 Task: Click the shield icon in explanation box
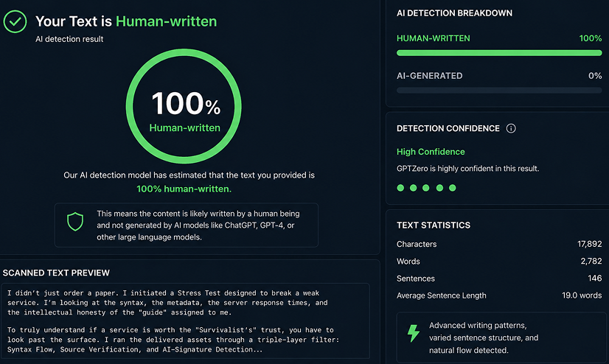[x=76, y=222]
